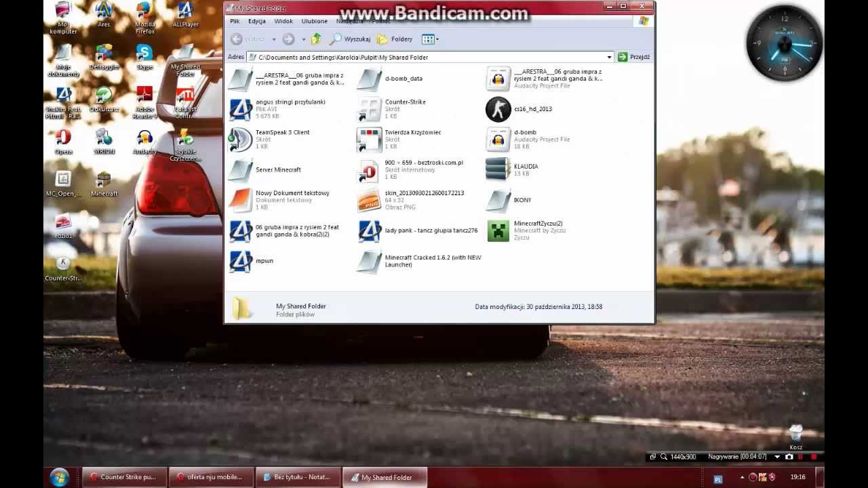Open the Odkurzacz desktop shortcut

tap(104, 99)
